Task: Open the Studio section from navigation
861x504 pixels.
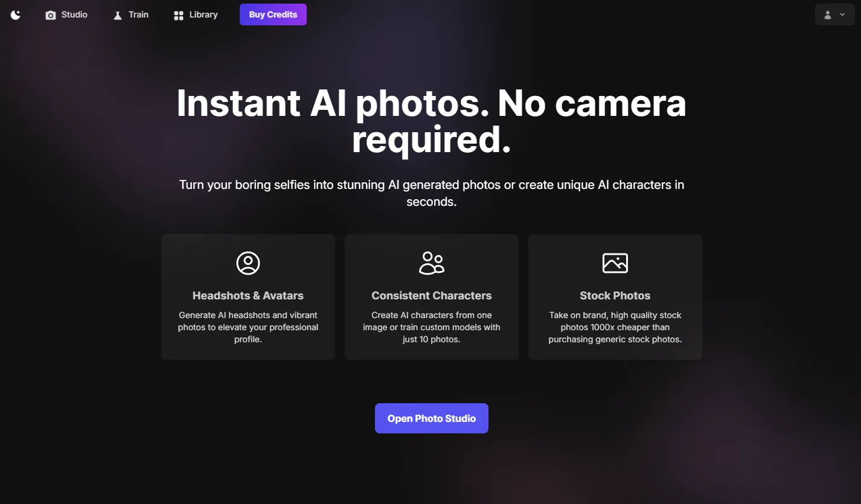Action: click(x=67, y=14)
